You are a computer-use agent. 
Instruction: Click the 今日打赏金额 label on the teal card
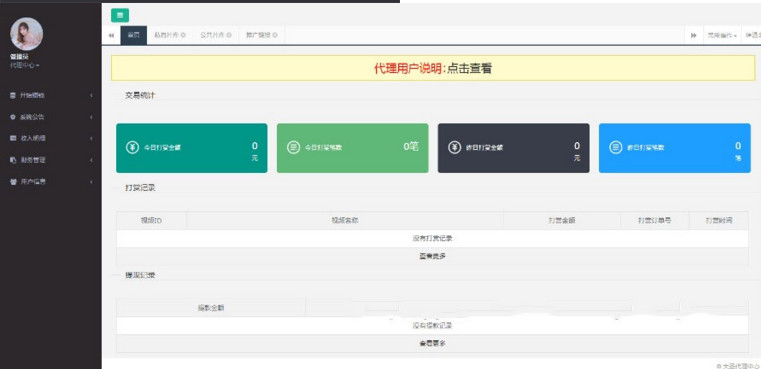[x=162, y=148]
